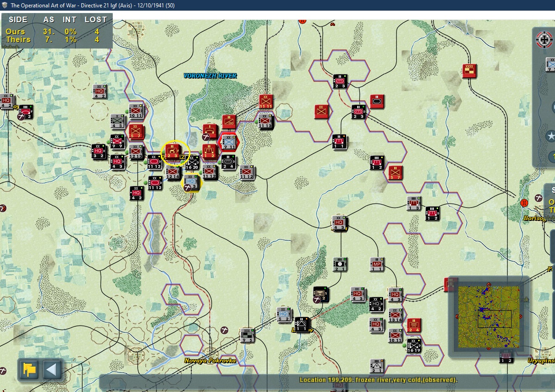Click the gray 4-5 brigade counter
Image resolution: width=555 pixels, height=392 pixels.
coord(117,121)
